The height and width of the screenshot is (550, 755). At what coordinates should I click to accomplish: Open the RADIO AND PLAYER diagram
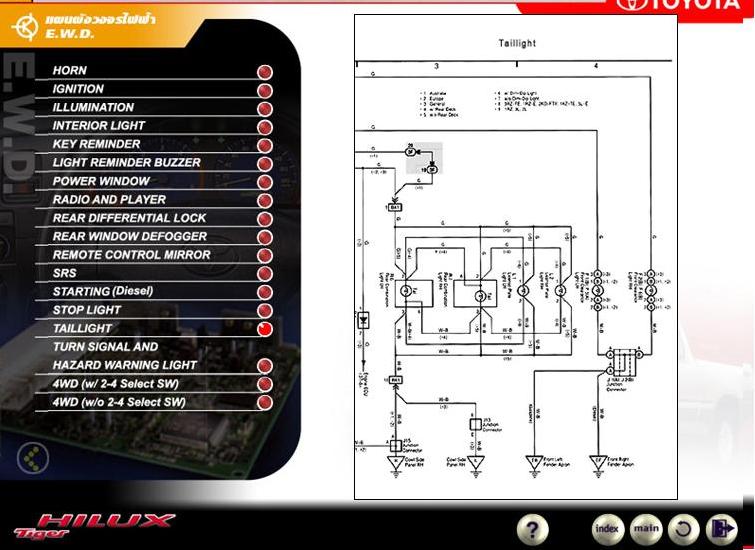109,199
